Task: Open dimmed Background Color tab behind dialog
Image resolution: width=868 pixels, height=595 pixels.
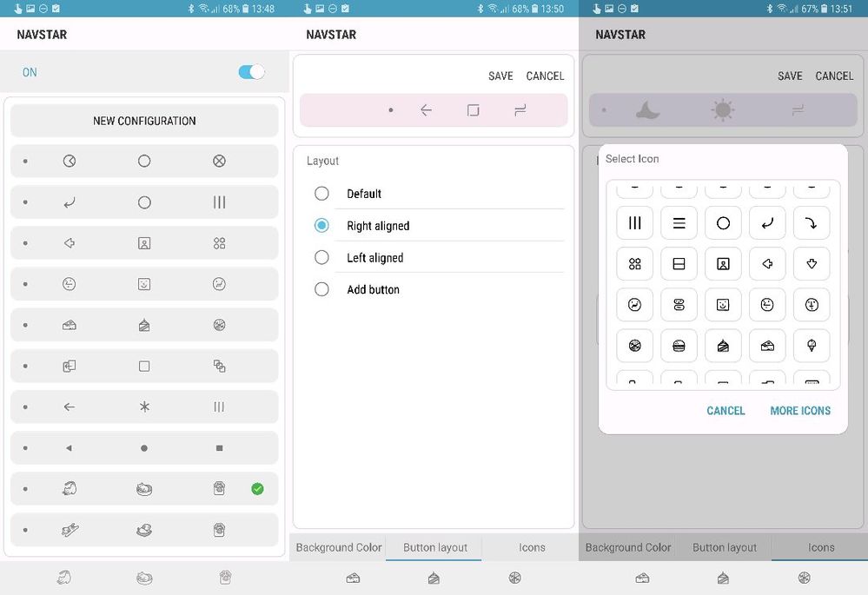Action: [627, 547]
